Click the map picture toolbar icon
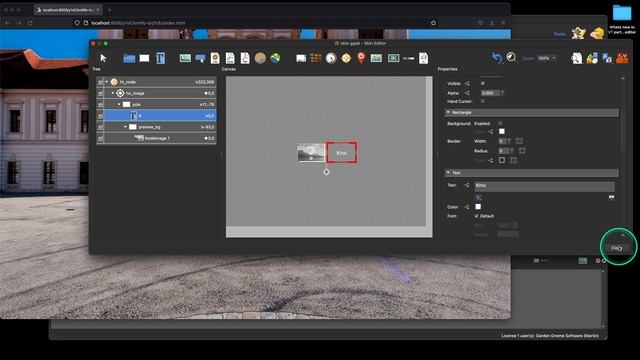Viewport: 640px width, 360px height. tap(376, 58)
